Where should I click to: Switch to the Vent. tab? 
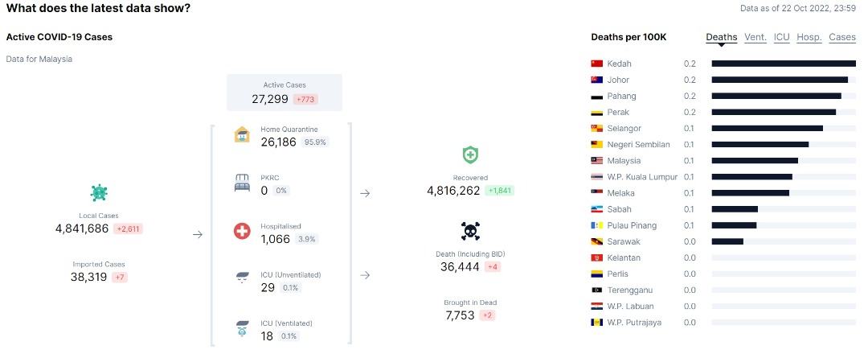(755, 37)
